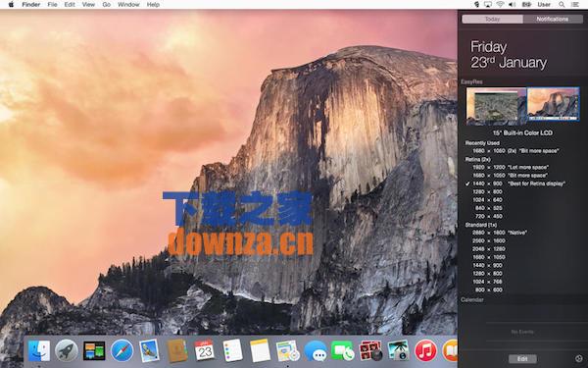588x368 pixels.
Task: Open Safari compass icon in Dock
Action: 122,350
